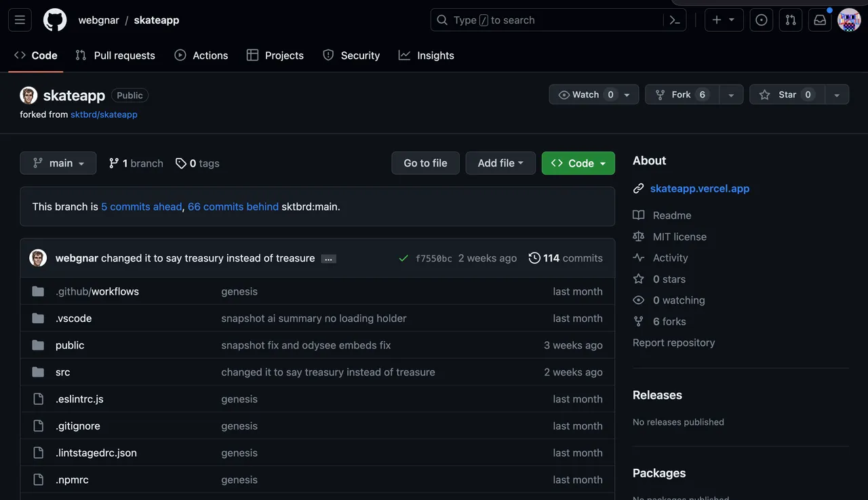Click the .gitignore file icon
Screen dimensions: 868x500
(38, 426)
